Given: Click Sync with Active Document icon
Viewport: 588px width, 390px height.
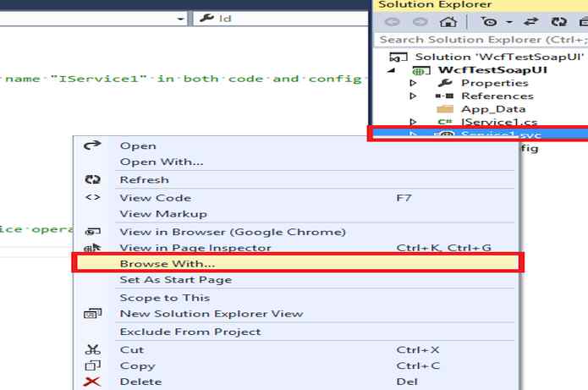Looking at the screenshot, I should 530,22.
